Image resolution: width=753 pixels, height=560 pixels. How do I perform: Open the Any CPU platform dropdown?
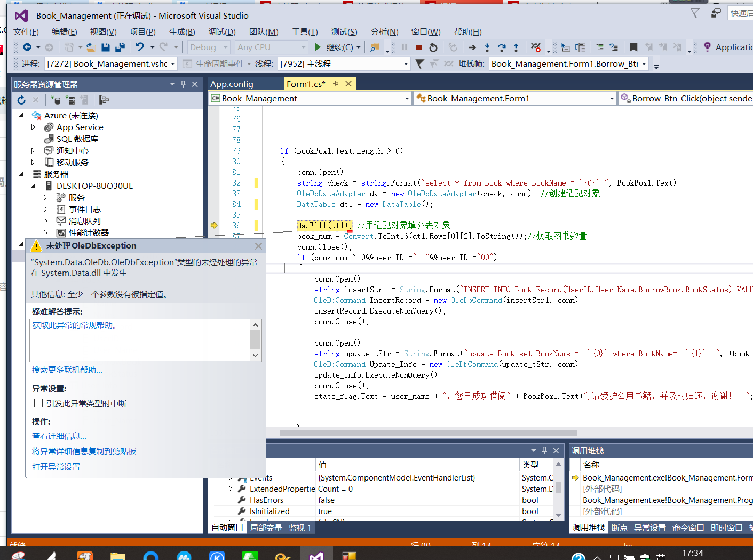(x=272, y=47)
